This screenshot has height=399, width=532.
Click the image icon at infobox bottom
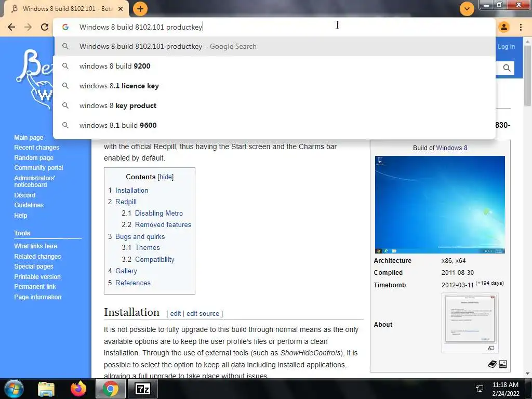pyautogui.click(x=503, y=364)
